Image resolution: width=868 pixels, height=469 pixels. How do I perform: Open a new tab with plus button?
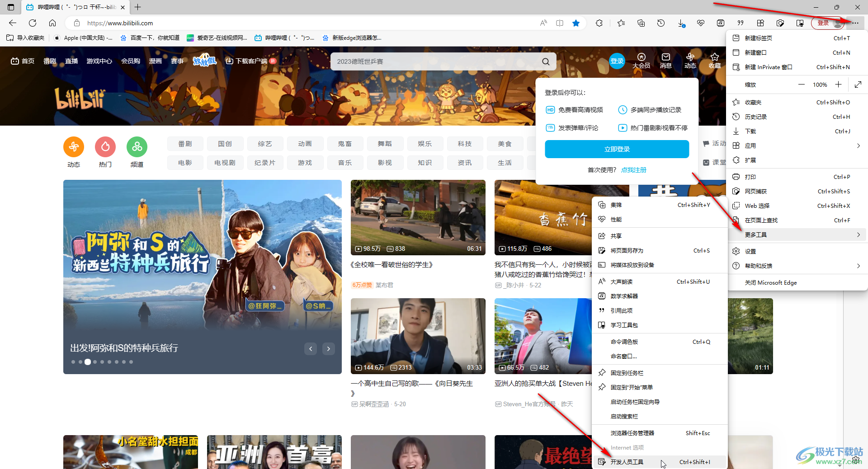pyautogui.click(x=138, y=7)
